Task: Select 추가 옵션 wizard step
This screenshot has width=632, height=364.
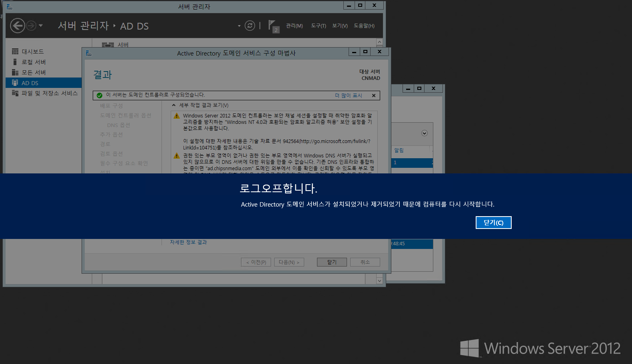Action: pyautogui.click(x=112, y=135)
